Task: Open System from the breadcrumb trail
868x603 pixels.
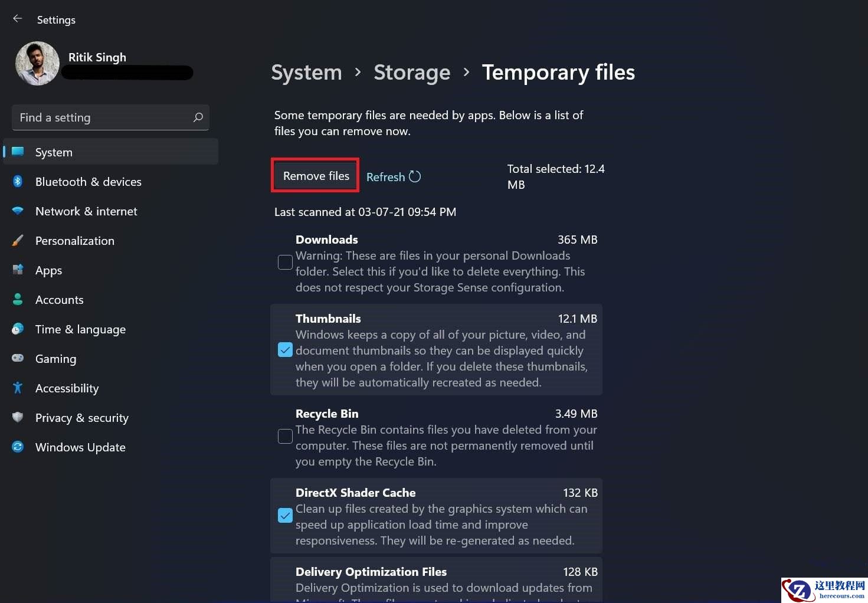Action: [306, 72]
